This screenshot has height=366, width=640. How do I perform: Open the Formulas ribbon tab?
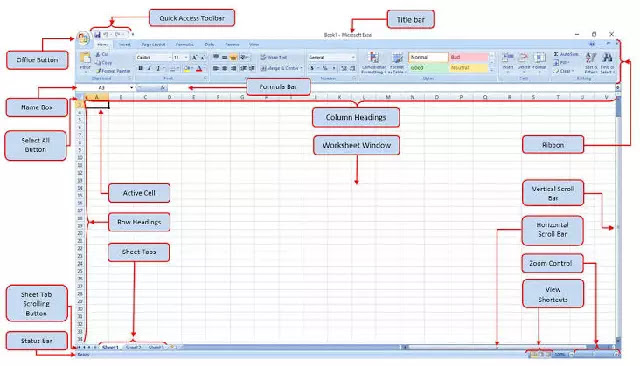tap(184, 44)
